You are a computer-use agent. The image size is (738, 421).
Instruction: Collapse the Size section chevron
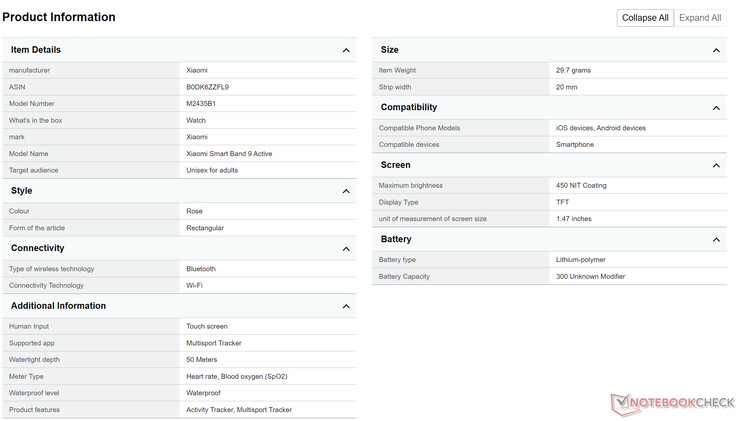click(x=716, y=50)
